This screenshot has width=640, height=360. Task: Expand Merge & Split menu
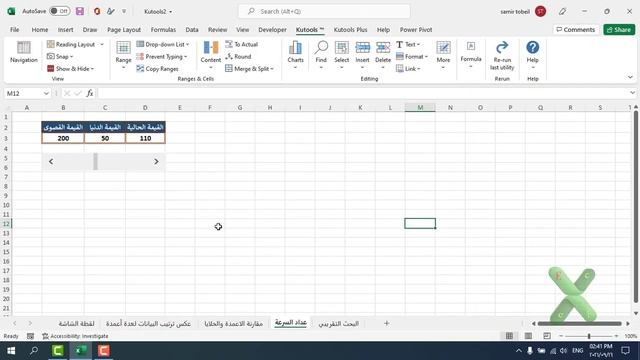click(272, 69)
